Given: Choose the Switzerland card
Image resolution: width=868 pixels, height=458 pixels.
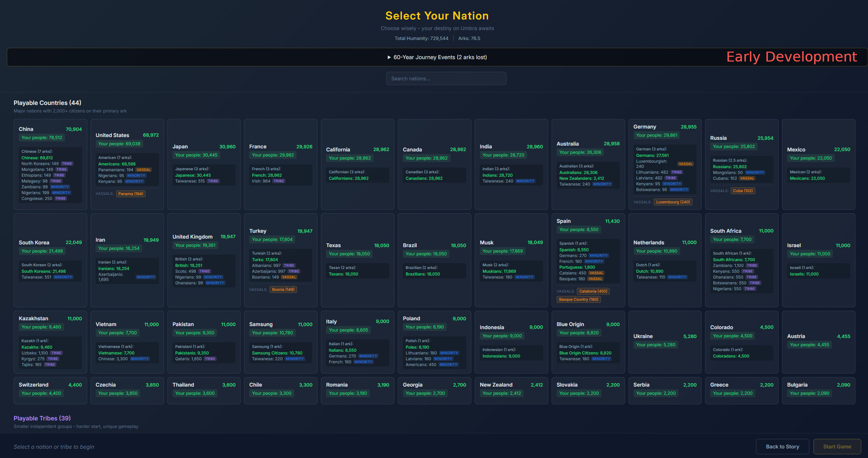Looking at the screenshot, I should pyautogui.click(x=50, y=390).
